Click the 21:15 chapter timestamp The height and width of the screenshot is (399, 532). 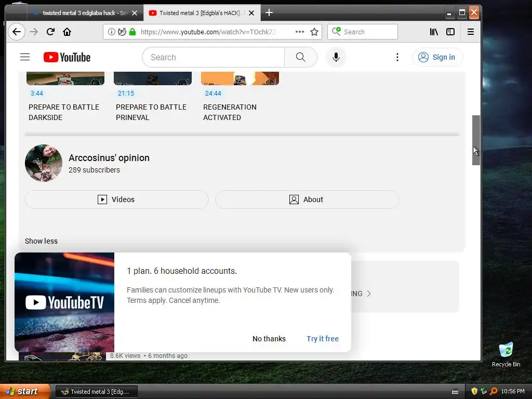[x=126, y=94]
